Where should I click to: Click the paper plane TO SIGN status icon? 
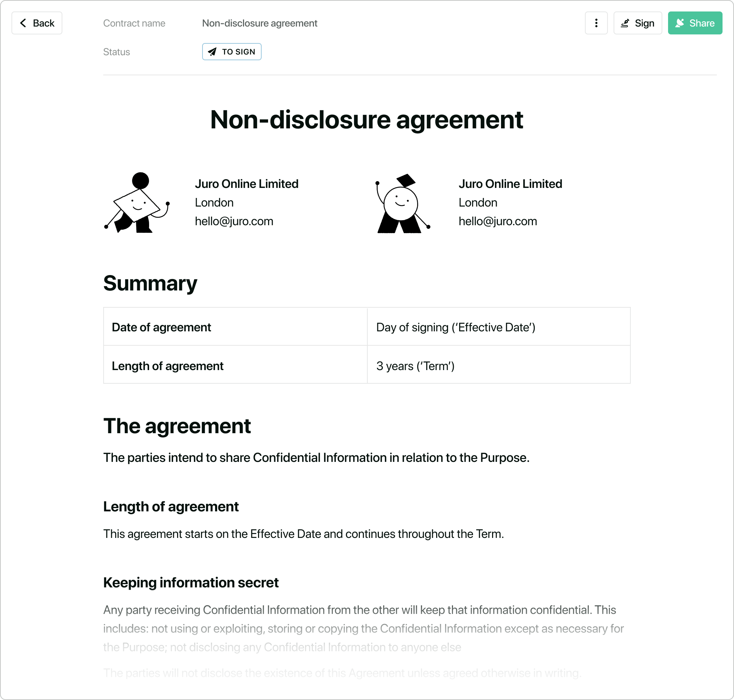click(212, 52)
